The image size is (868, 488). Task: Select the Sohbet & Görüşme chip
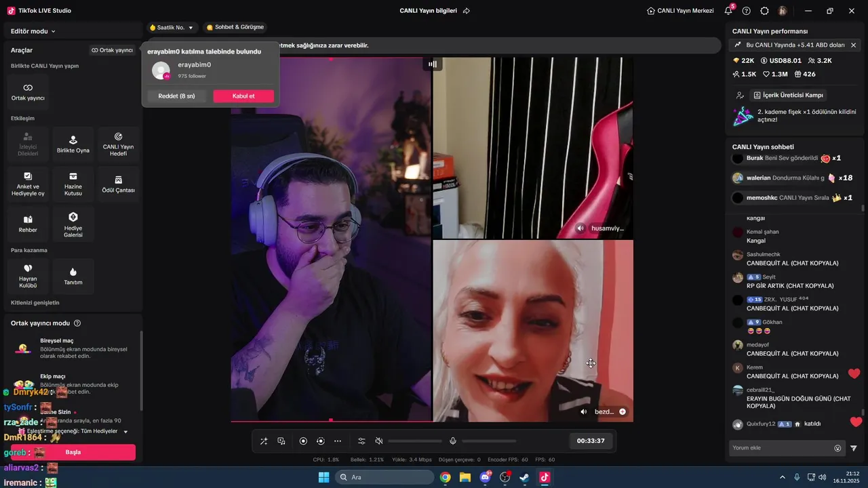[x=235, y=27]
